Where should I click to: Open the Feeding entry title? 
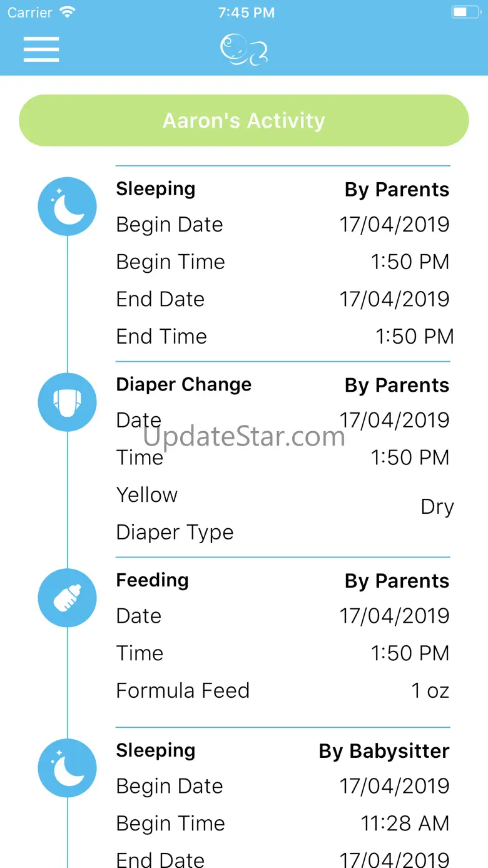[152, 580]
